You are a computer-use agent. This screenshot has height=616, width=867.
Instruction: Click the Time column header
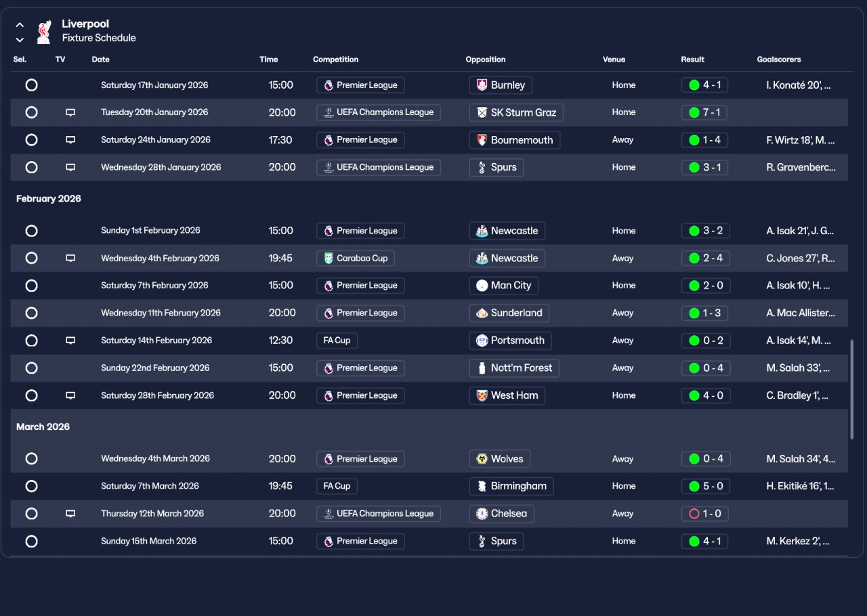coord(269,60)
